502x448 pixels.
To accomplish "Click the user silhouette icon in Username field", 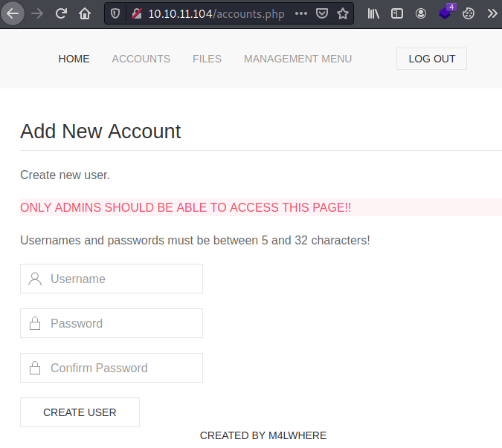I will pyautogui.click(x=35, y=279).
